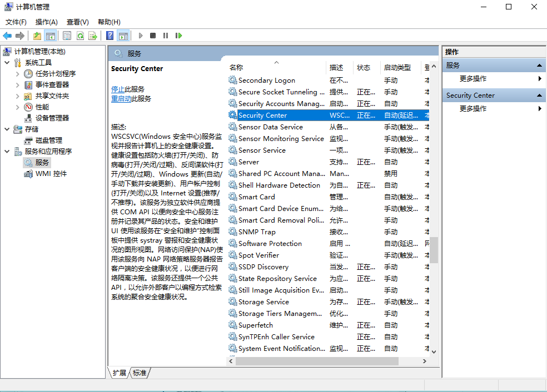Click the scroll right arrow of services list
The height and width of the screenshot is (392, 547).
point(425,361)
